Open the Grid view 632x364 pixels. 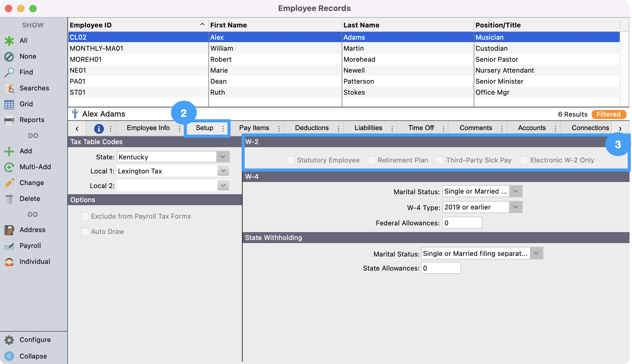pyautogui.click(x=26, y=104)
